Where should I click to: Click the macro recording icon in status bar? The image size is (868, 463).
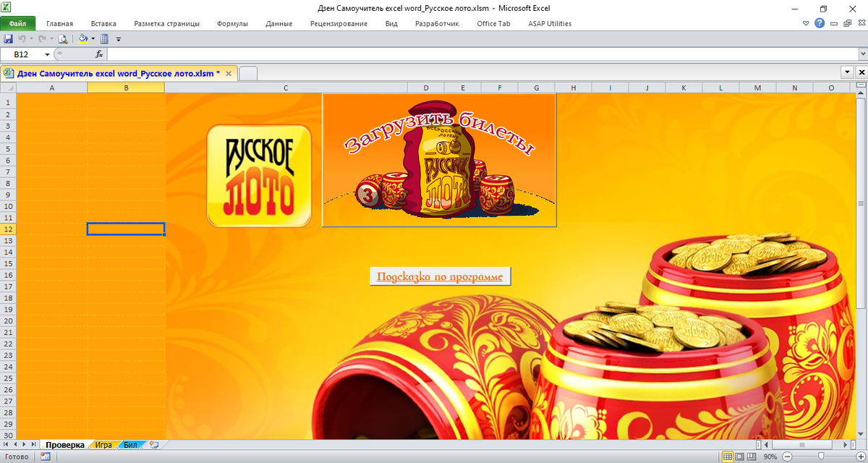pyautogui.click(x=45, y=456)
